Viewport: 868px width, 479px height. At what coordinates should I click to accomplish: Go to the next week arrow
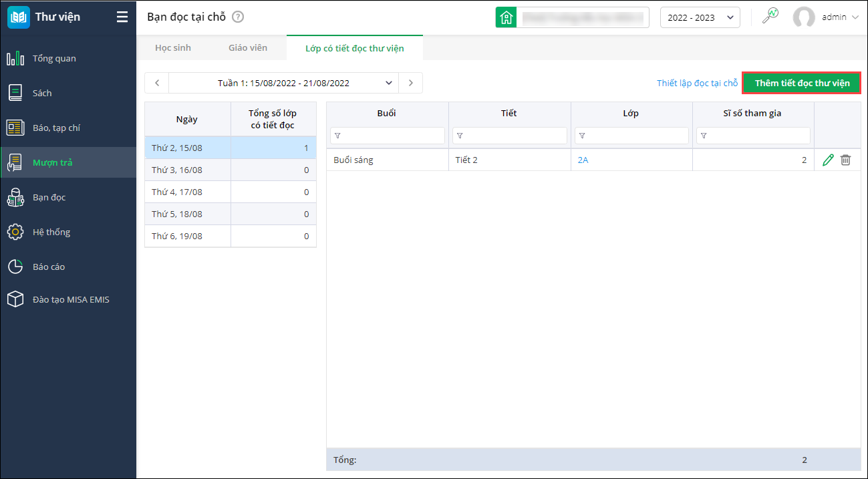click(410, 83)
